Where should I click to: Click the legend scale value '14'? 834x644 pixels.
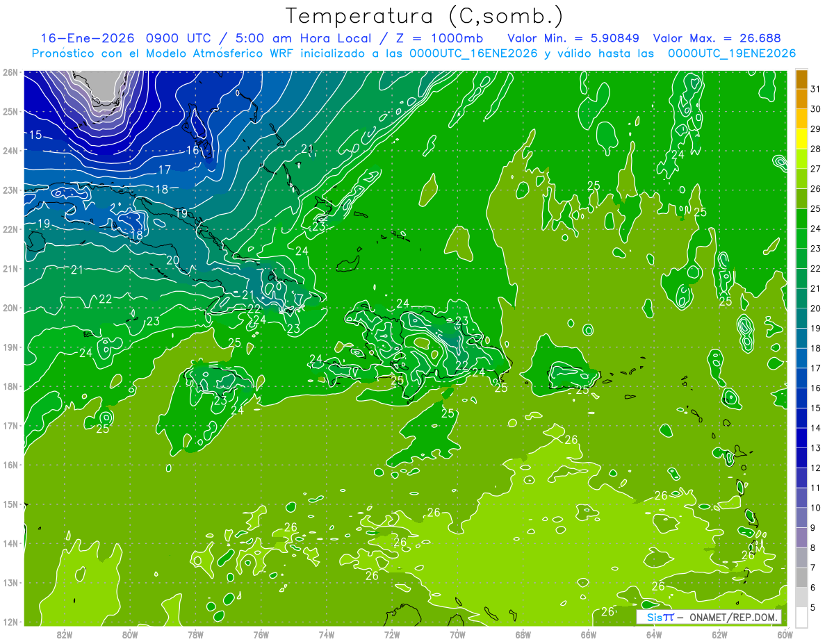(x=815, y=428)
